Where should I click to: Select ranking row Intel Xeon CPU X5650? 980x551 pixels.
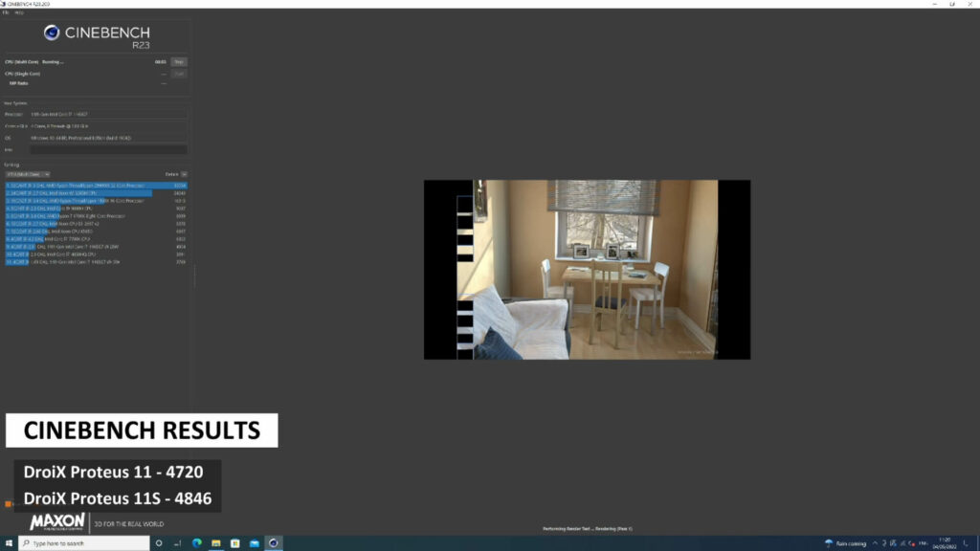[97, 231]
